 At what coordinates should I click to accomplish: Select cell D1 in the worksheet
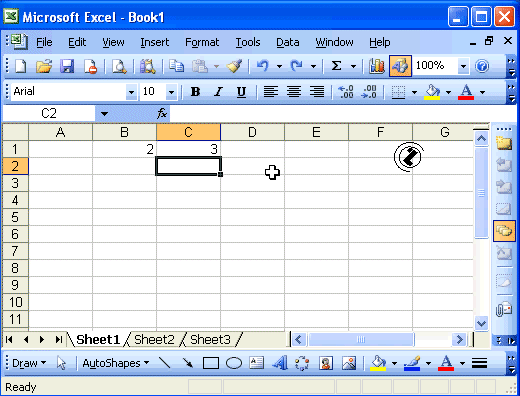252,149
